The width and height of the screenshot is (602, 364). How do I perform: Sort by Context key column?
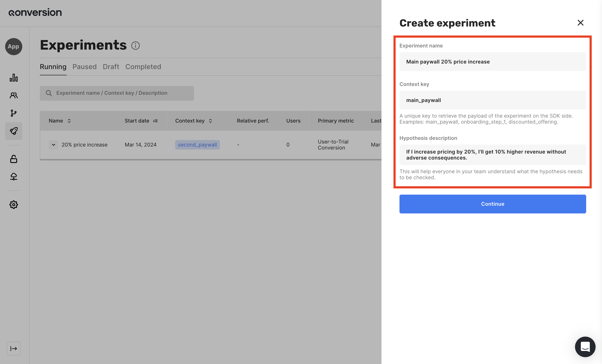point(210,121)
